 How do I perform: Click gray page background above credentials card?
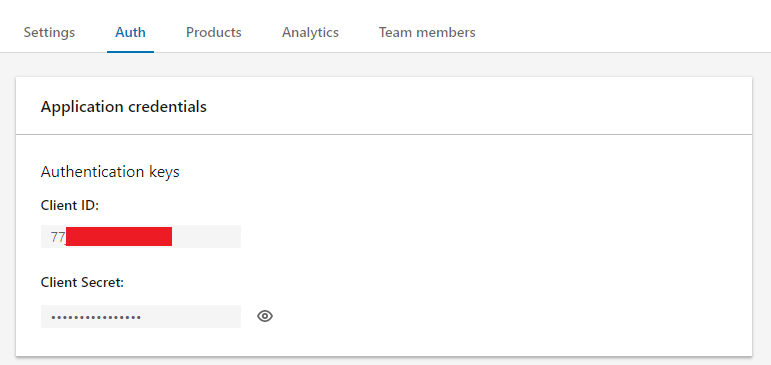pyautogui.click(x=384, y=64)
